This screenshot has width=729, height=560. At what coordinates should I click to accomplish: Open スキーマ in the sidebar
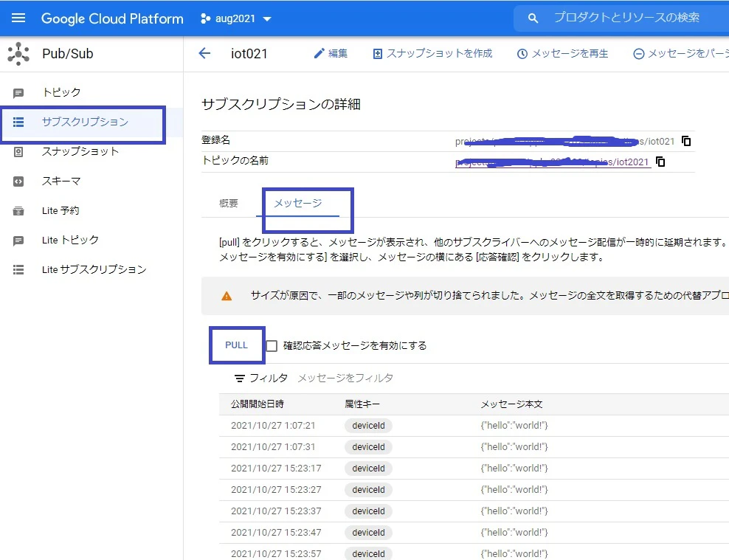91,182
